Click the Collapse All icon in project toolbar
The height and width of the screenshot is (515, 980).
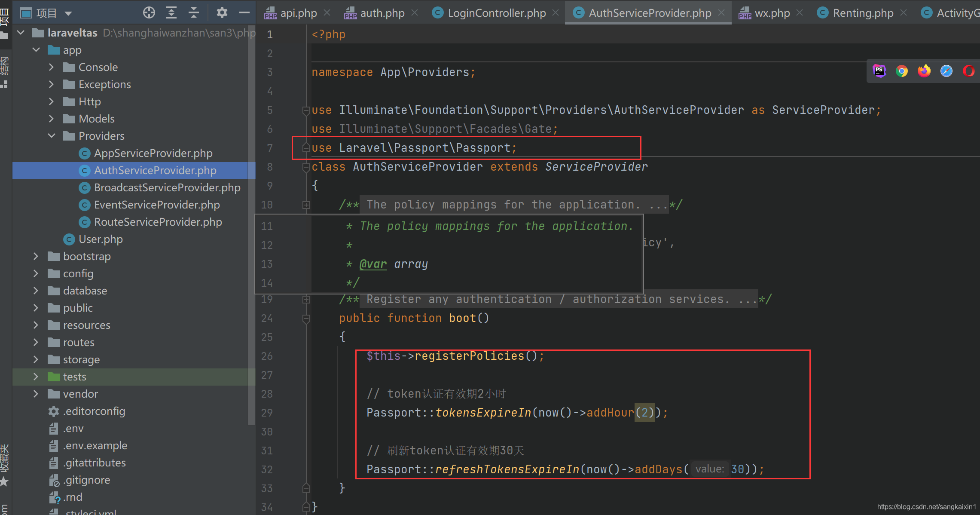[194, 13]
